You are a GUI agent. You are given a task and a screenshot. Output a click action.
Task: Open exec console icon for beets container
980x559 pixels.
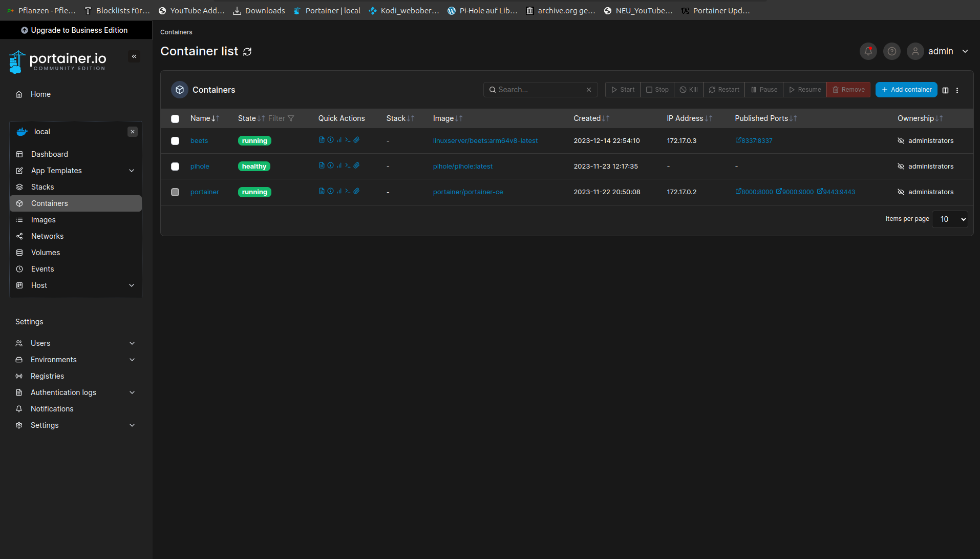pyautogui.click(x=348, y=140)
